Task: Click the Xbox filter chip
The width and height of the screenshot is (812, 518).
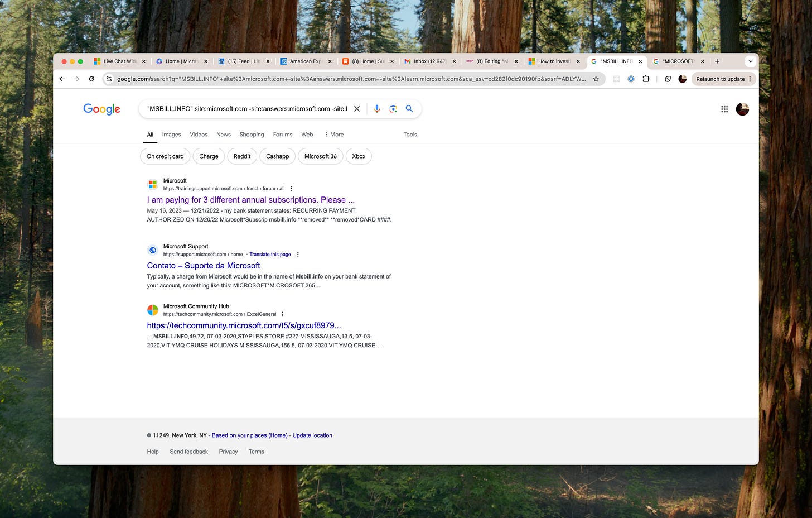Action: point(359,156)
